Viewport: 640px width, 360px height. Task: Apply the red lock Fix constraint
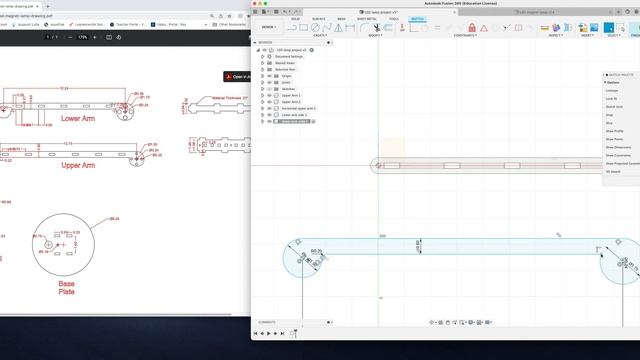pyautogui.click(x=472, y=28)
